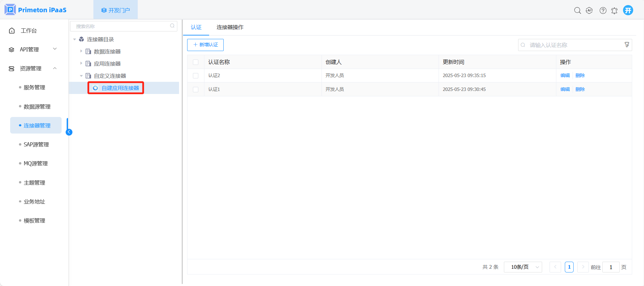Switch to the 连接器操作 tab
Screen dimensions: 644x286
[230, 27]
